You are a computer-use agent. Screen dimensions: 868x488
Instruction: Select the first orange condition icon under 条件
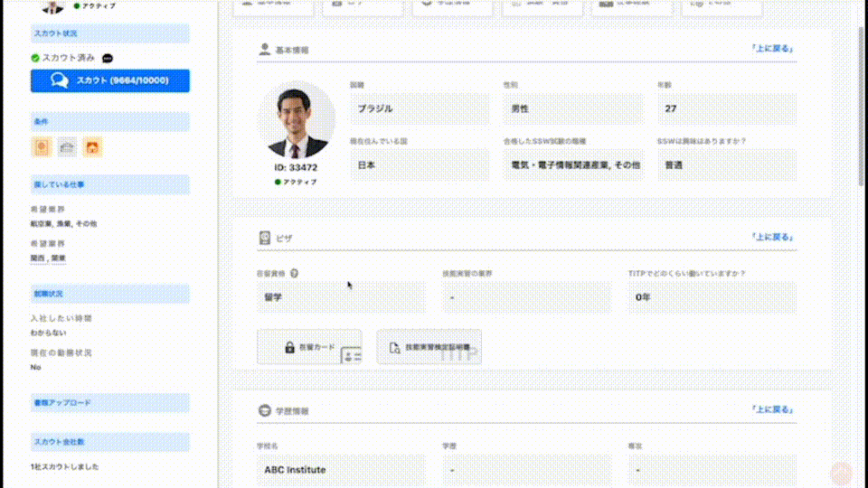41,146
